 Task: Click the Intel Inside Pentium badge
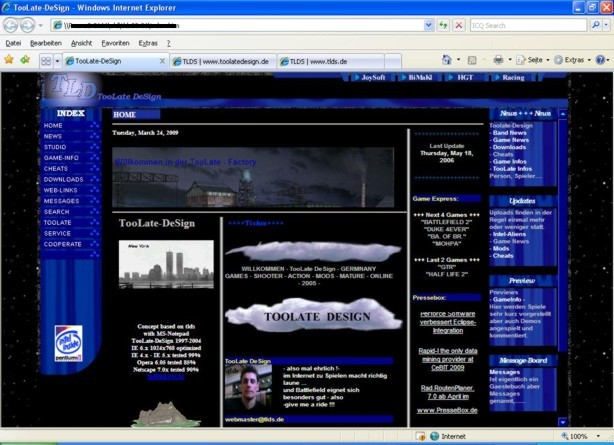tap(69, 343)
